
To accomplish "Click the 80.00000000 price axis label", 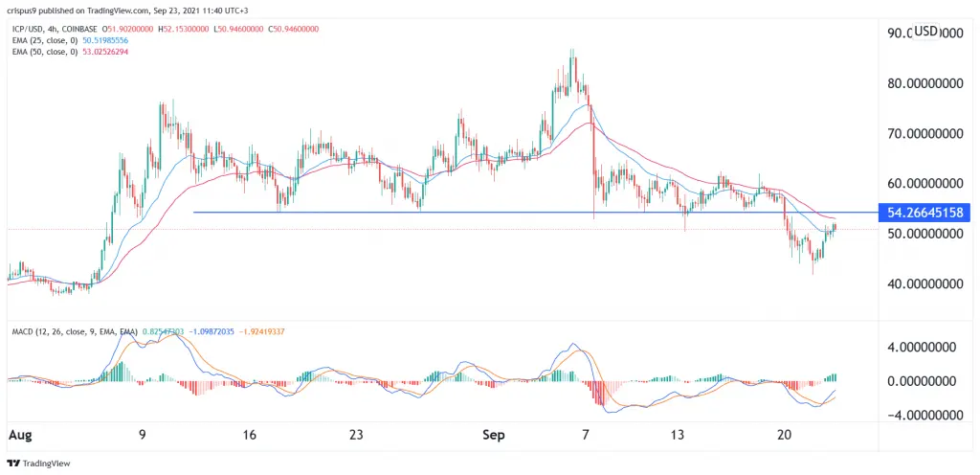I will tap(927, 83).
